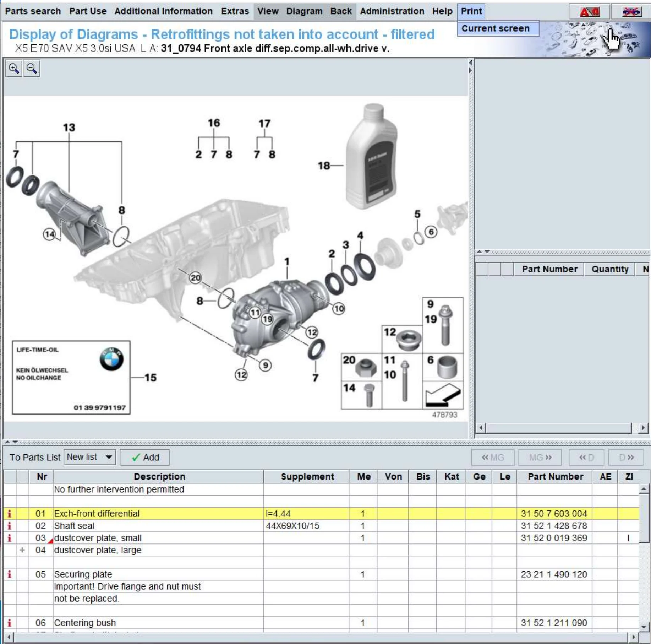This screenshot has width=651, height=644.
Task: Click the zoom out magnifier icon
Action: (x=32, y=68)
